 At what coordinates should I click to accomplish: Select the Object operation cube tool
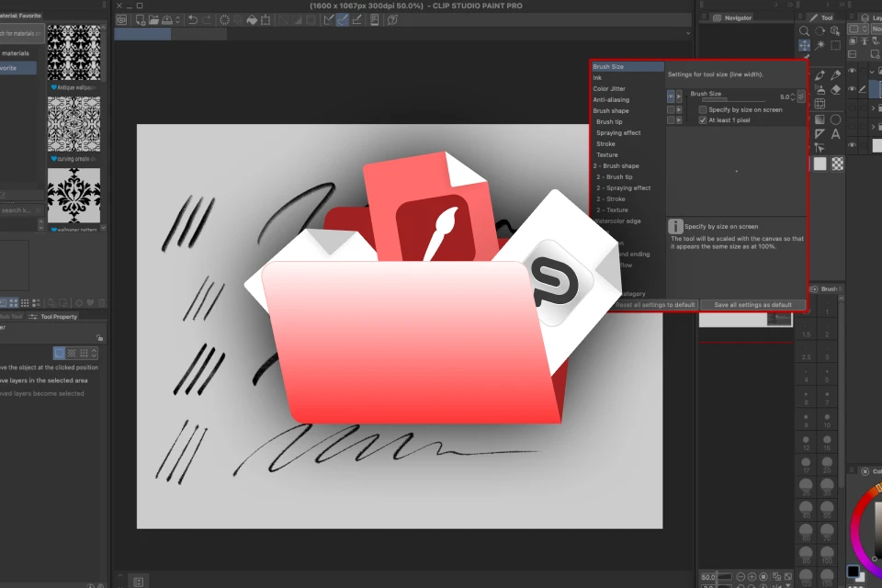836,31
